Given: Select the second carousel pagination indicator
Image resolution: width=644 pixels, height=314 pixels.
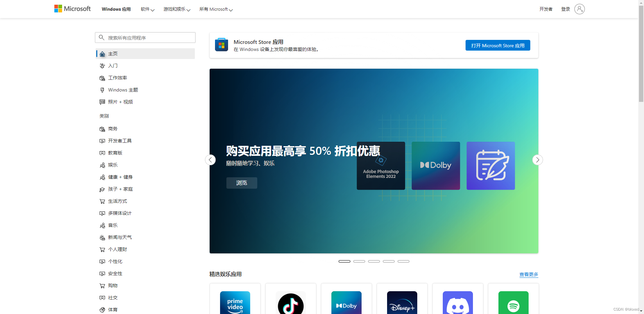Looking at the screenshot, I should 359,261.
